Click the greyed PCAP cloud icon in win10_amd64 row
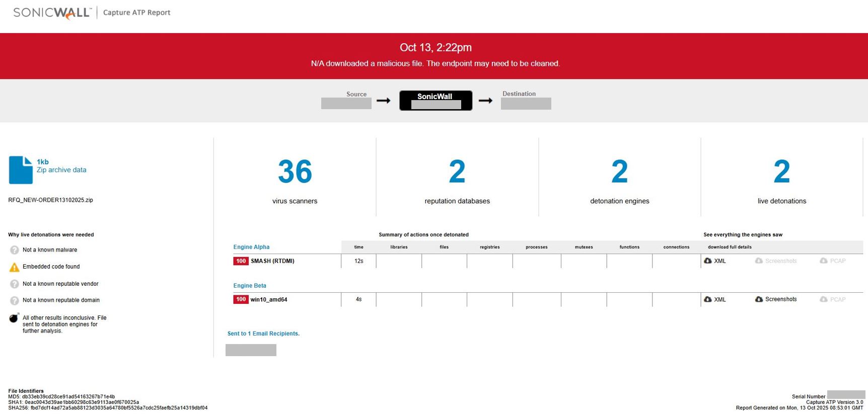Screen dimensions: 868x417 [x=824, y=299]
